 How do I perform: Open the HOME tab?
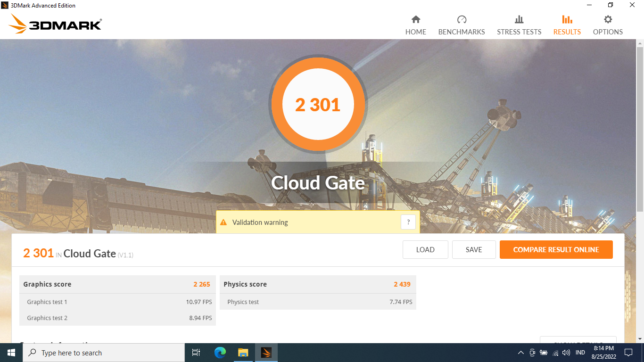(x=415, y=25)
